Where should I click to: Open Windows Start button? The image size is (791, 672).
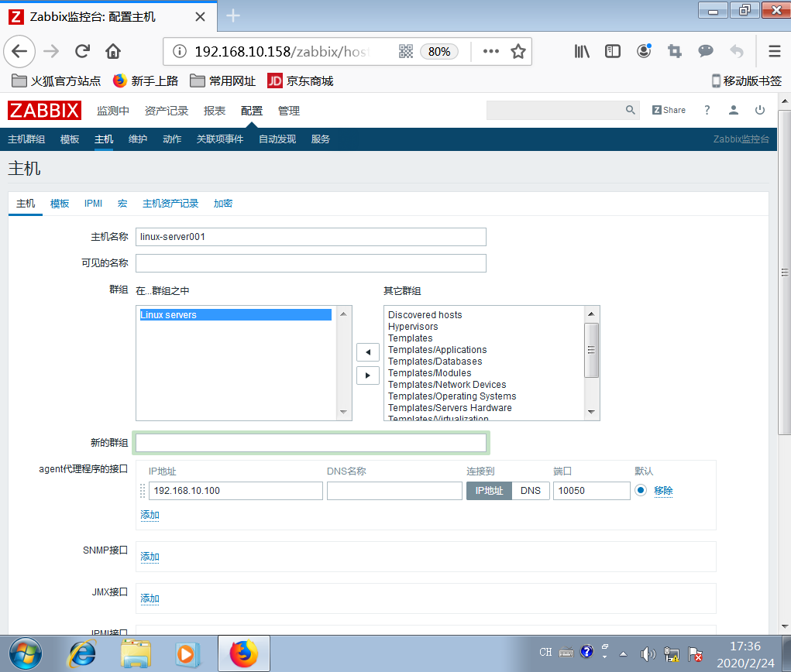26,654
